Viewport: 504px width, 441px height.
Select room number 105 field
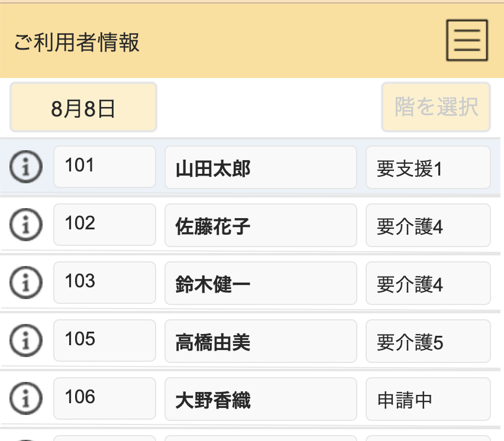pyautogui.click(x=105, y=341)
